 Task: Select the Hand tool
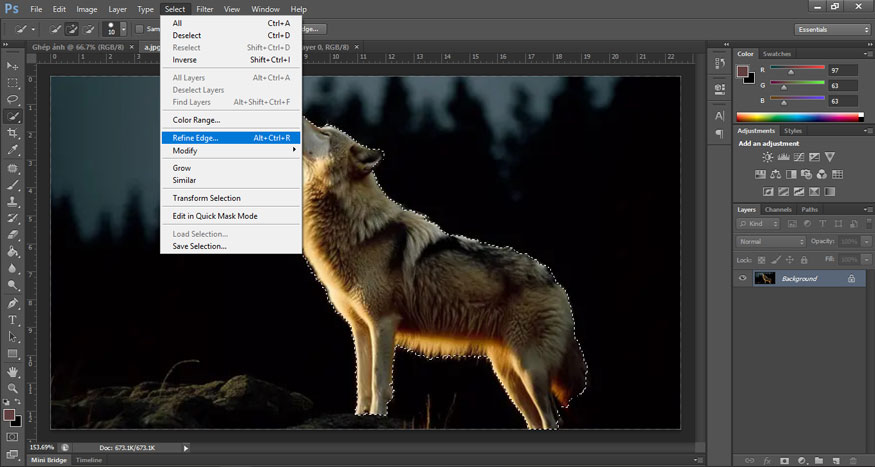pos(13,371)
